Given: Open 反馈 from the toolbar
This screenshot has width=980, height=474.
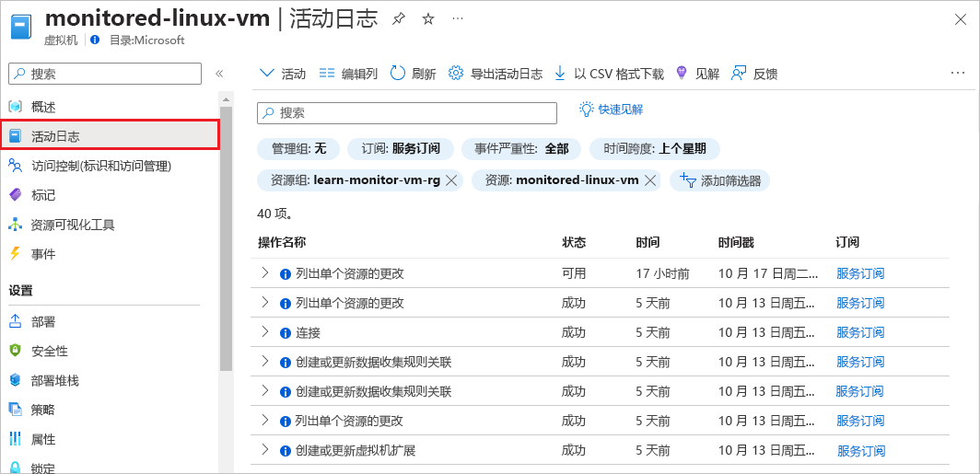Looking at the screenshot, I should click(754, 74).
